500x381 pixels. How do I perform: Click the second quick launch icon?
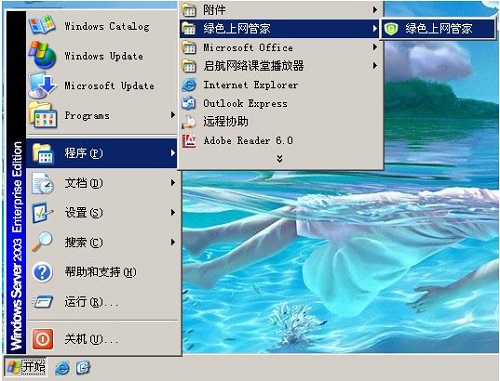point(83,368)
